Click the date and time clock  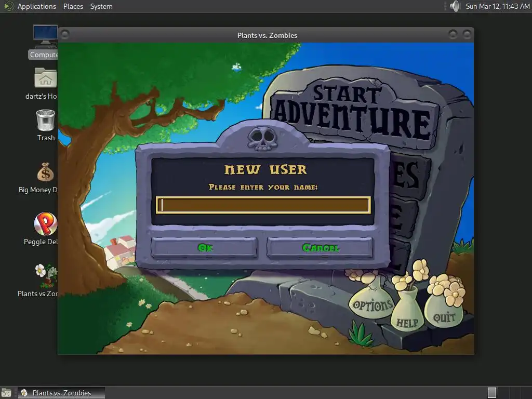497,6
